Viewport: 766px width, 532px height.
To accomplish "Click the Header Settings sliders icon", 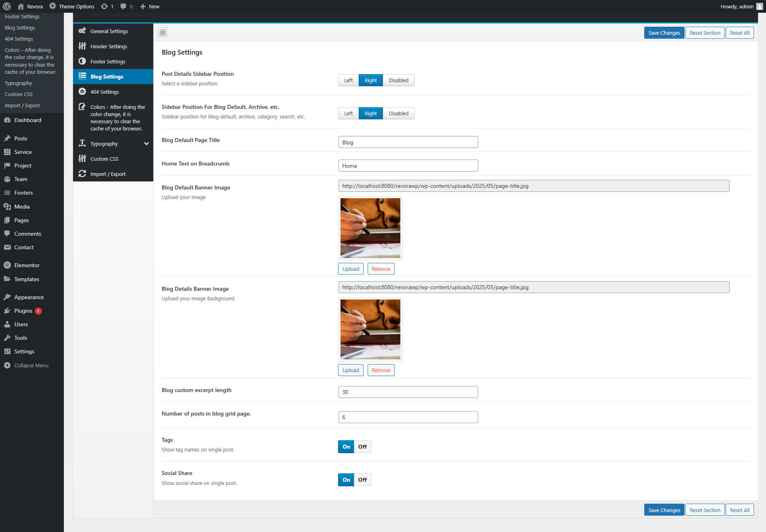I will click(82, 46).
